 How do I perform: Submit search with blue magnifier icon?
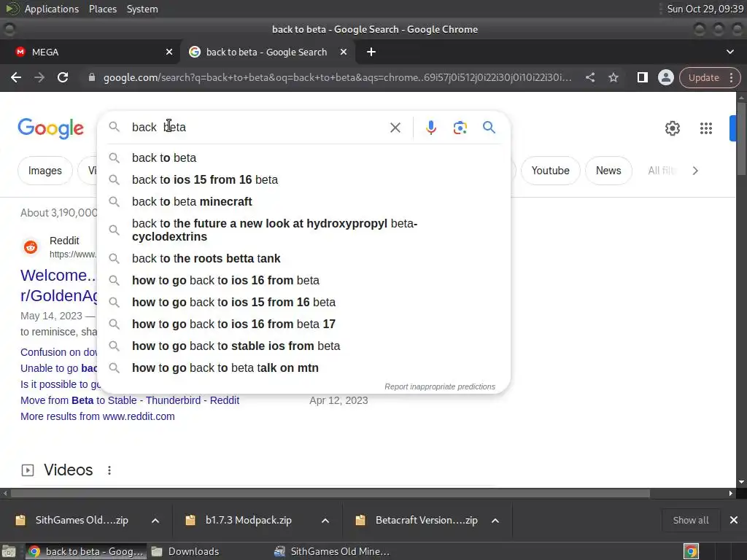click(x=489, y=127)
